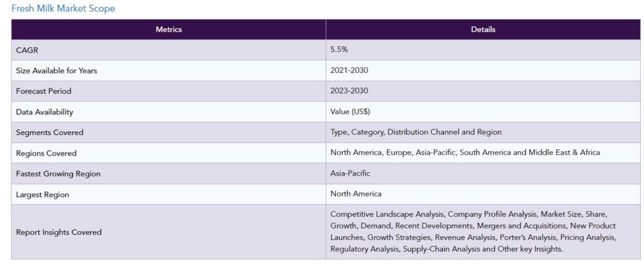Select Size Available for Years label
This screenshot has height=265, width=644.
coord(56,70)
